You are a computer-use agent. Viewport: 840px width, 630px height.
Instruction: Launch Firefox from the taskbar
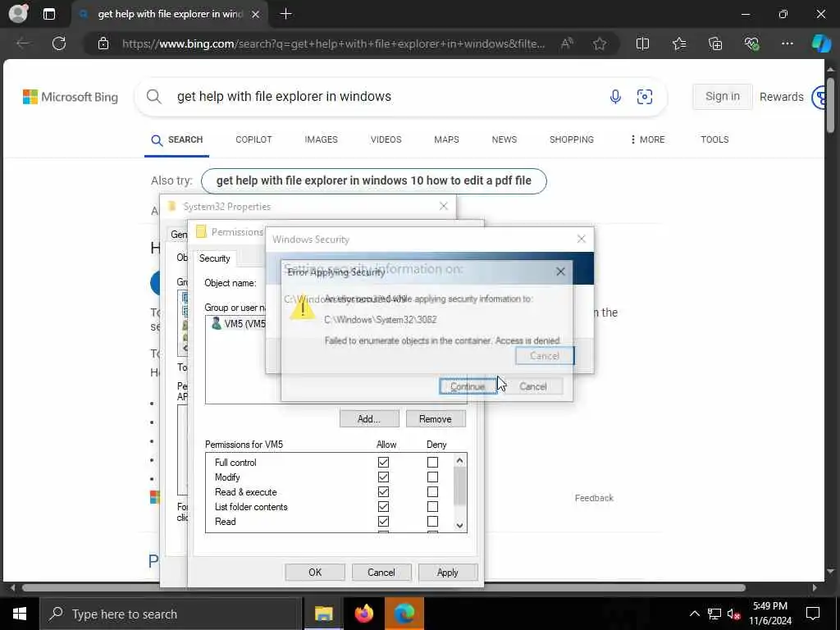tap(363, 614)
